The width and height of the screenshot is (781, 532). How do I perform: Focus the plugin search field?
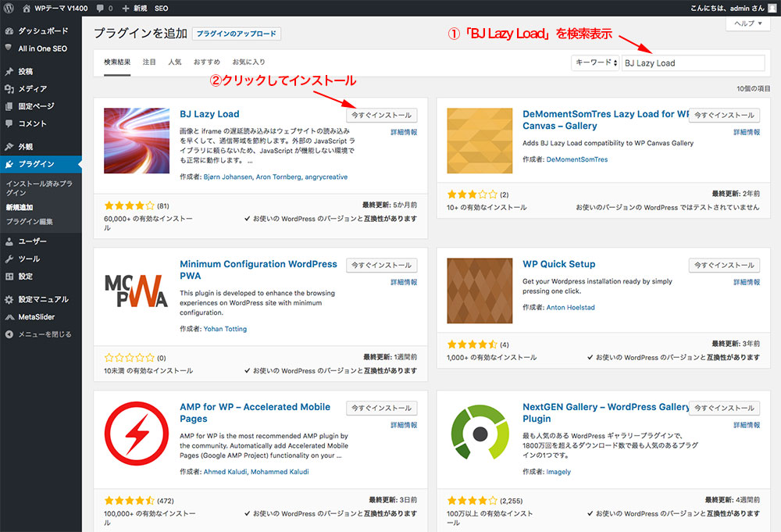click(694, 62)
